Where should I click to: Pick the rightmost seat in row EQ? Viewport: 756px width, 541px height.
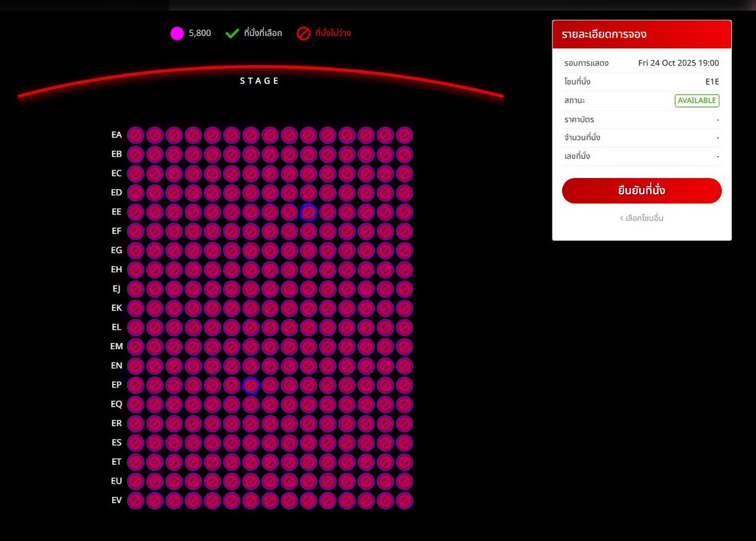click(404, 404)
